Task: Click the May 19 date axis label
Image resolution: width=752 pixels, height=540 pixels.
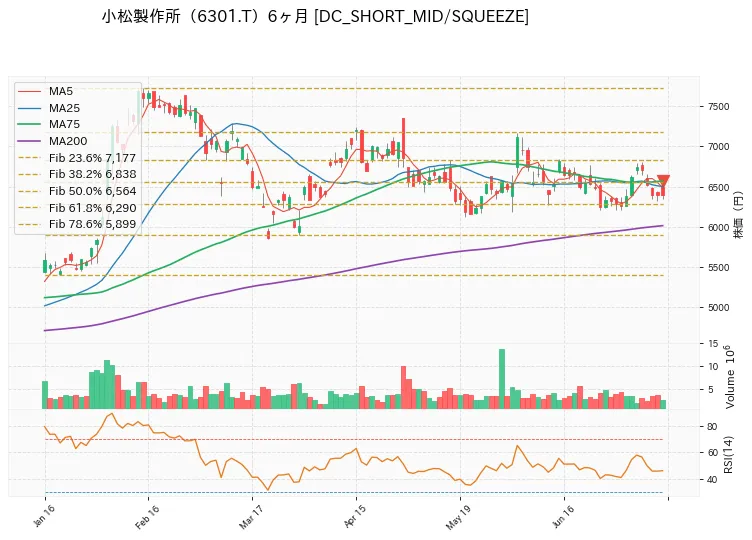Action: (x=458, y=517)
